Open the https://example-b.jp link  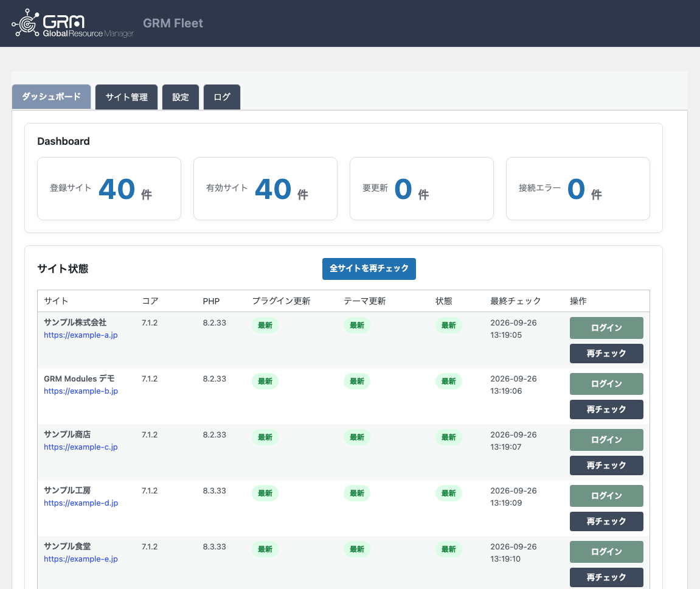pyautogui.click(x=81, y=391)
